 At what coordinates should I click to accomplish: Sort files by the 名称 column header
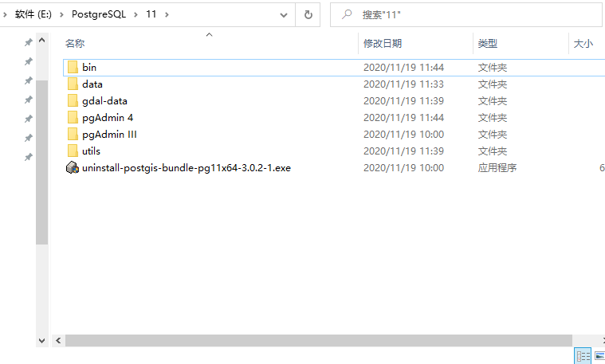click(x=76, y=44)
